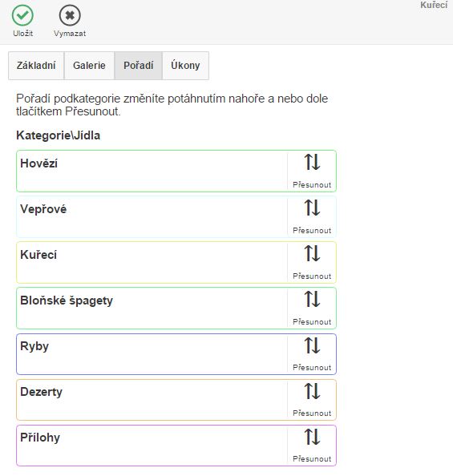The height and width of the screenshot is (476, 453).
Task: Go to the Úkony tab
Action: tap(186, 66)
